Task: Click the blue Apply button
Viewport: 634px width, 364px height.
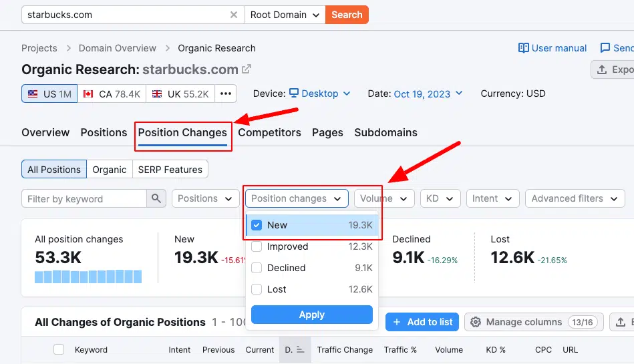Action: point(312,315)
